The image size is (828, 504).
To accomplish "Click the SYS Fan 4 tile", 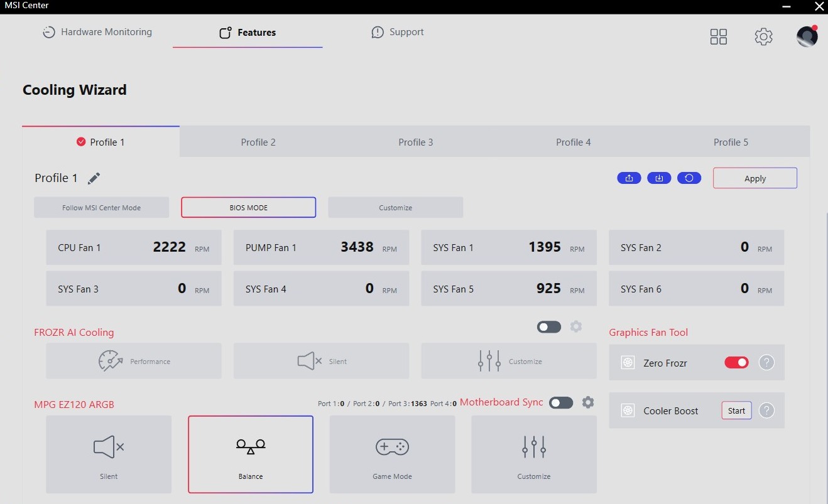I will pos(321,289).
